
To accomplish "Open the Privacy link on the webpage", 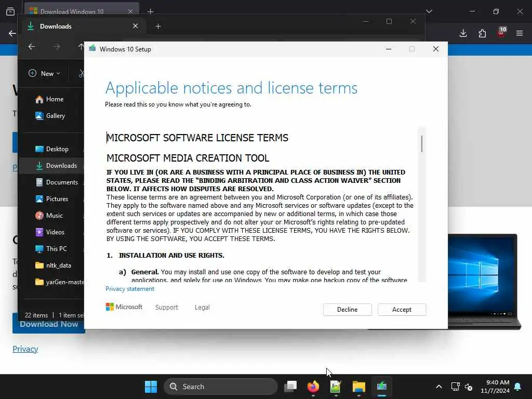I will pos(25,349).
